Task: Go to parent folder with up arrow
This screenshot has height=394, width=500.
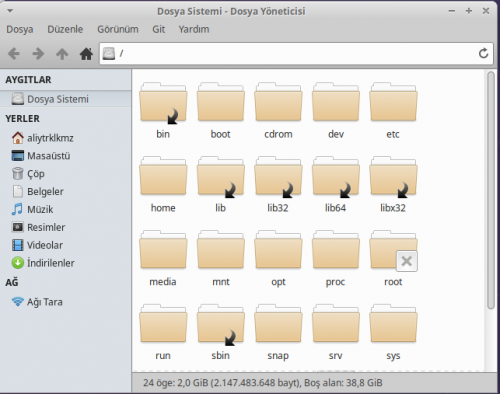Action: 62,53
